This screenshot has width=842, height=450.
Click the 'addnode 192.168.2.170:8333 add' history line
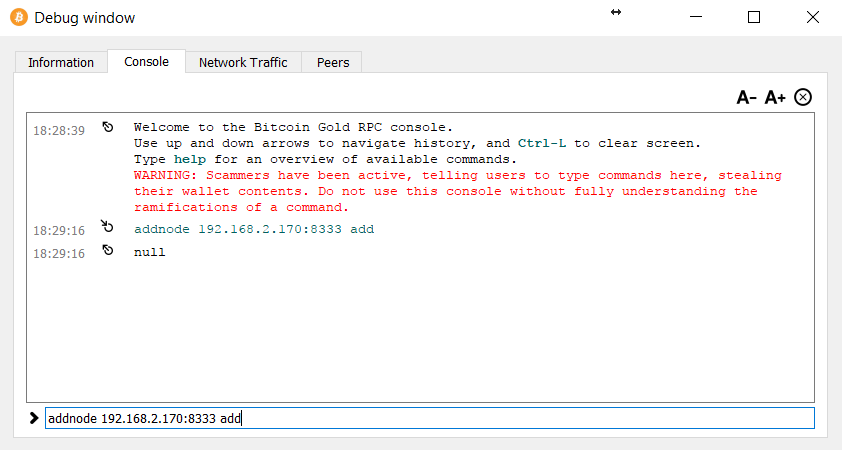pyautogui.click(x=254, y=229)
